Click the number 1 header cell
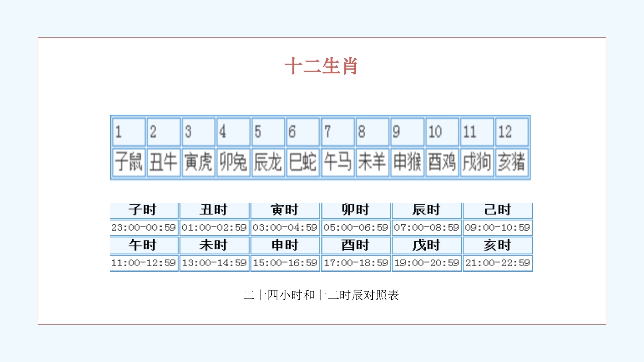644x362 pixels. point(129,132)
